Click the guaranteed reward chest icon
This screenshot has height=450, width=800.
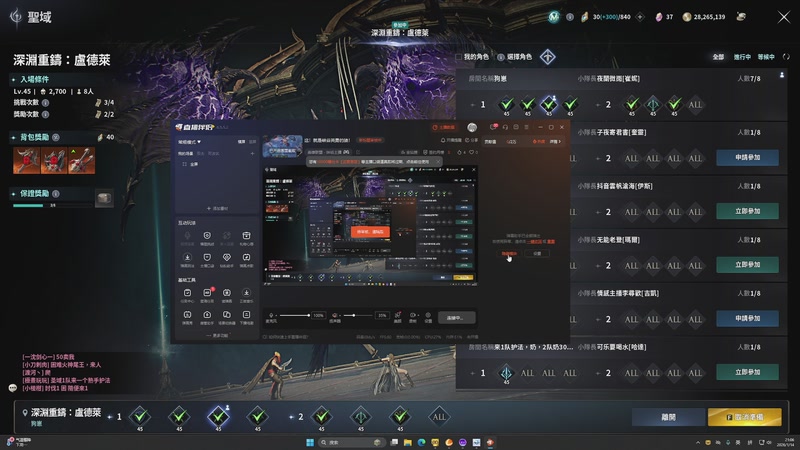click(x=104, y=198)
